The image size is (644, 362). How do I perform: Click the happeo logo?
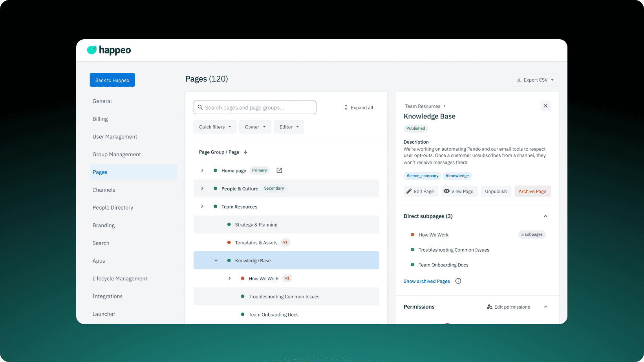point(109,50)
